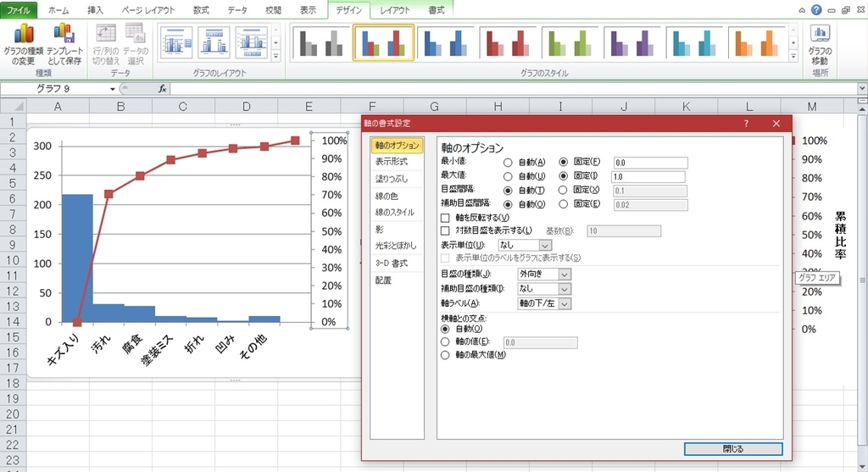Screen dimensions: 868x472
Task: Open Excel Help question mark icon
Action: pyautogui.click(x=816, y=9)
